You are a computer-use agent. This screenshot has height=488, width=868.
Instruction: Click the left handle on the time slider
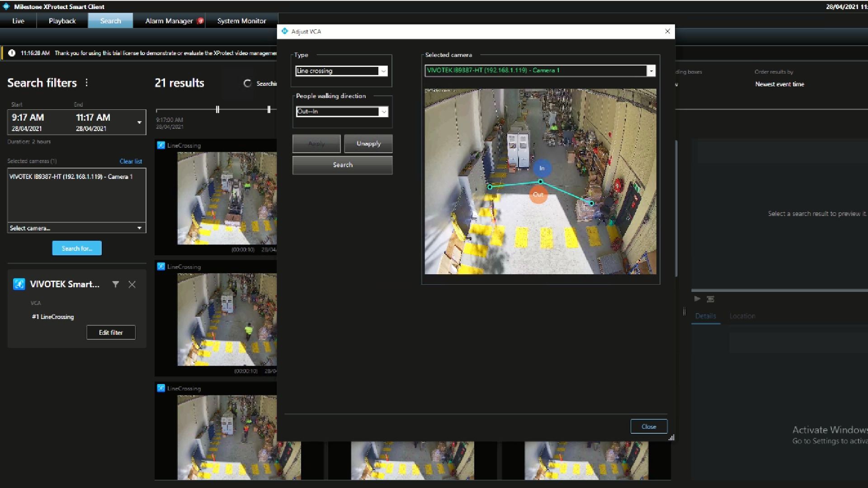point(217,109)
